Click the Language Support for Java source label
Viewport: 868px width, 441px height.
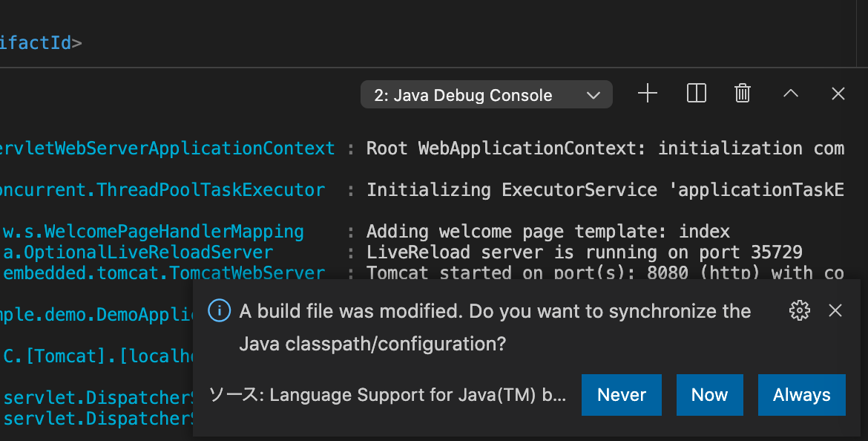tap(387, 395)
